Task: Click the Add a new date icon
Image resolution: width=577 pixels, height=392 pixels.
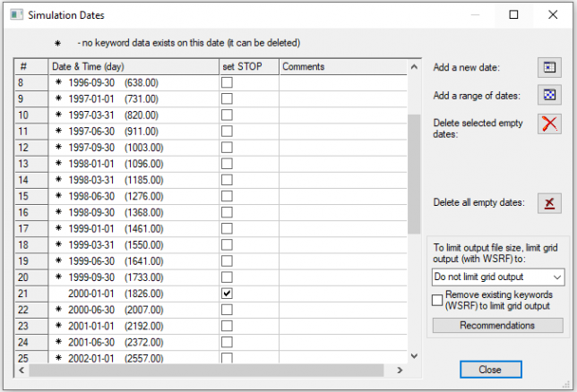Action: [x=549, y=68]
